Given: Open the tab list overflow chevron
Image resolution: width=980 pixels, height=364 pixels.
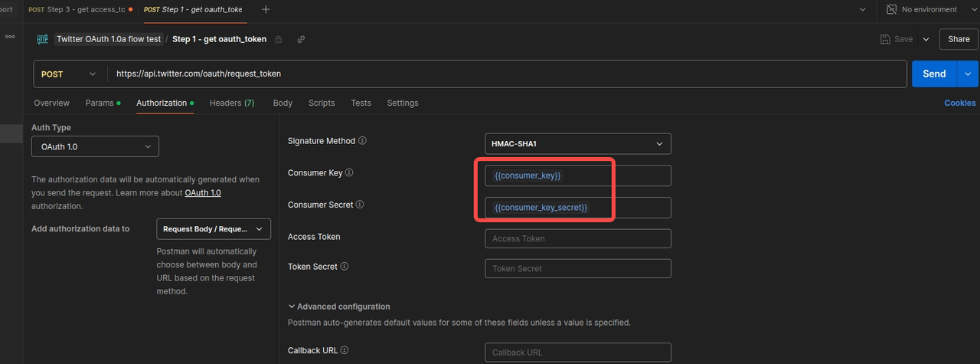Looking at the screenshot, I should 863,9.
